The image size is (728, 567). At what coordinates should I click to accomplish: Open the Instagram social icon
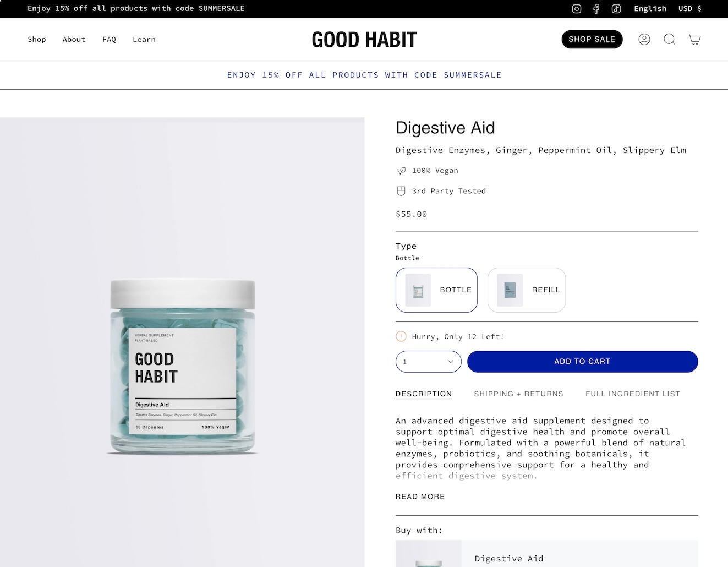[577, 9]
